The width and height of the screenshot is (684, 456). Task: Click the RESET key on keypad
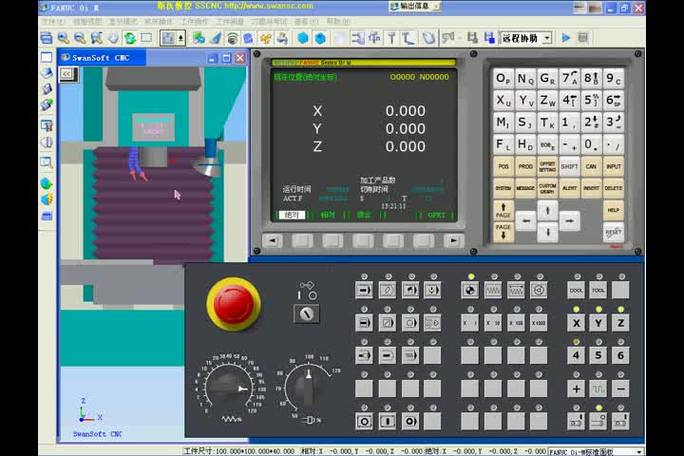click(x=613, y=232)
